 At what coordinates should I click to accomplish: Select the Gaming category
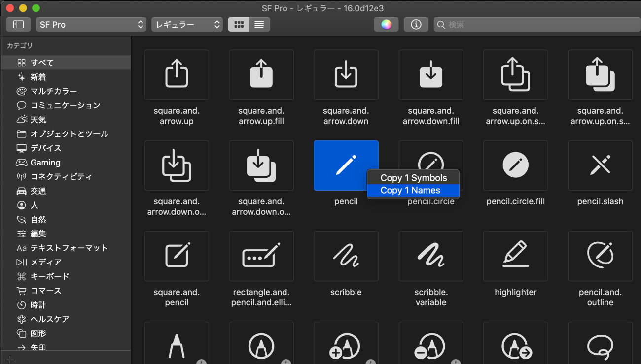coord(66,163)
